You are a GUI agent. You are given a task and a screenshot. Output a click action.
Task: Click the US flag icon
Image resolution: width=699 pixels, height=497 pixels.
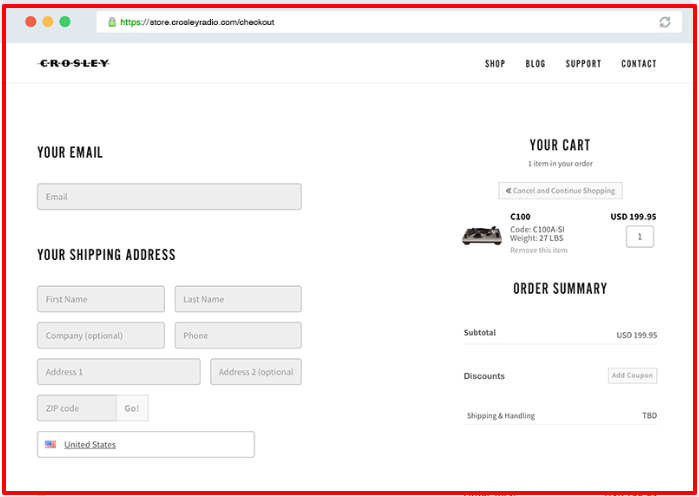pyautogui.click(x=50, y=444)
